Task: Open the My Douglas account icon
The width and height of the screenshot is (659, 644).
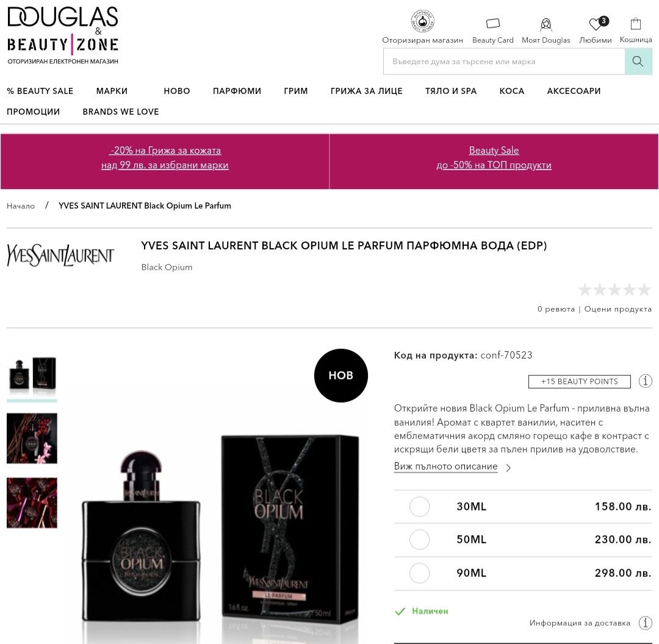Action: pos(546,24)
